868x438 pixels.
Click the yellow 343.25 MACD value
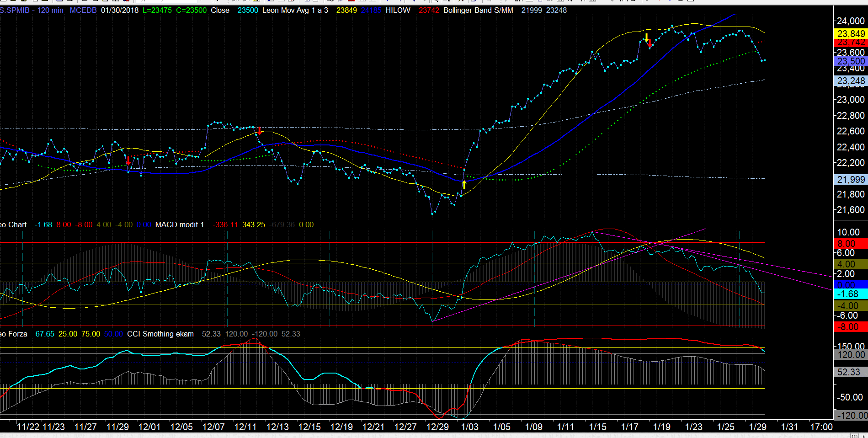click(254, 224)
